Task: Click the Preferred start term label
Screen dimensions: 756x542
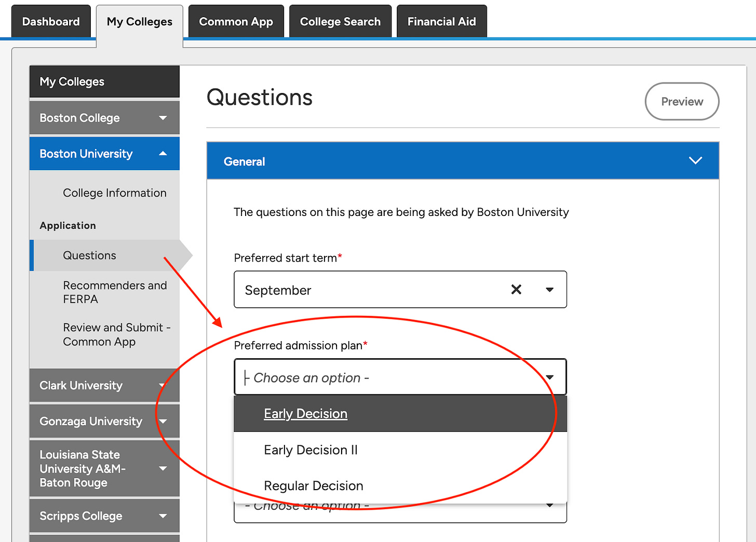Action: [288, 258]
